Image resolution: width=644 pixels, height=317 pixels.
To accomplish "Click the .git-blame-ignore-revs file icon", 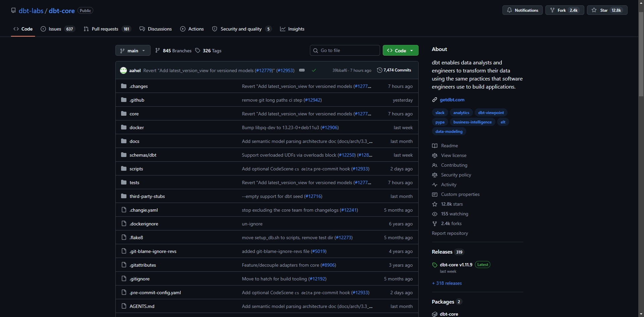I will point(124,251).
